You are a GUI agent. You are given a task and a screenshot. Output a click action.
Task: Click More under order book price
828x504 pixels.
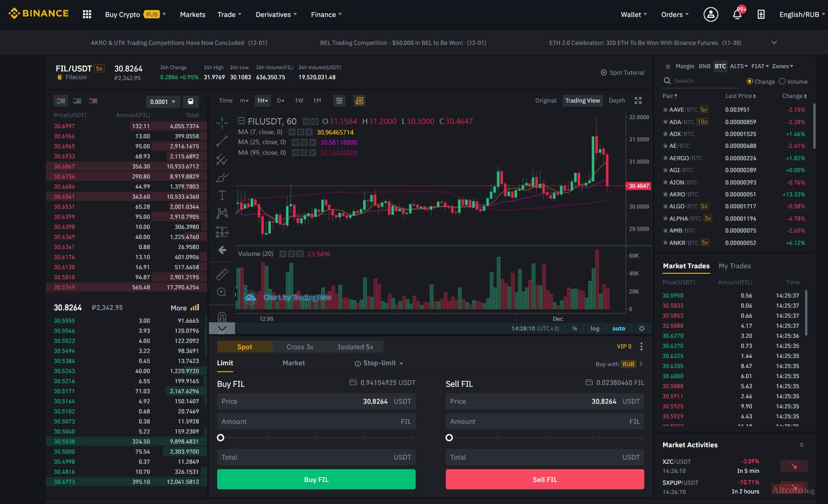185,308
